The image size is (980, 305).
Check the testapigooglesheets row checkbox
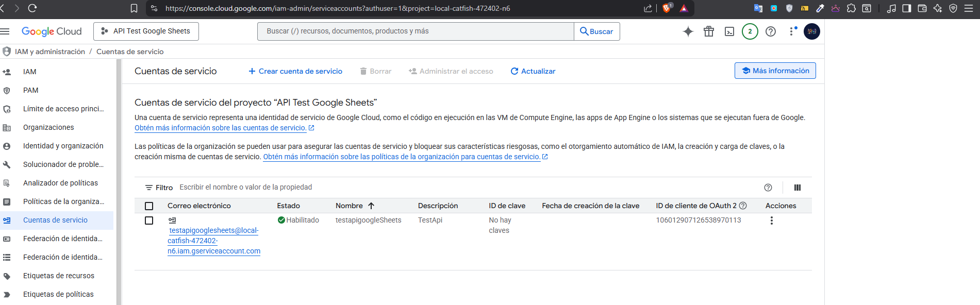[149, 221]
